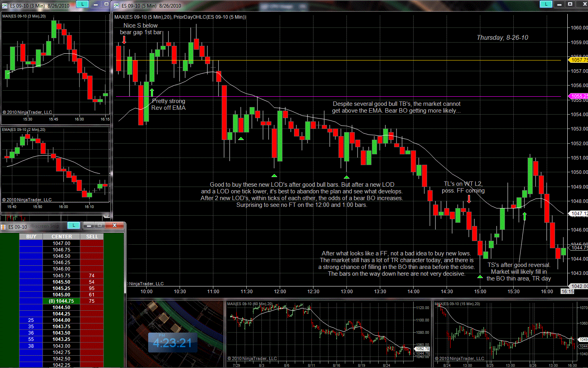This screenshot has width=588, height=368.
Task: Click green triangle marker below 12:00 low
Action: [274, 175]
